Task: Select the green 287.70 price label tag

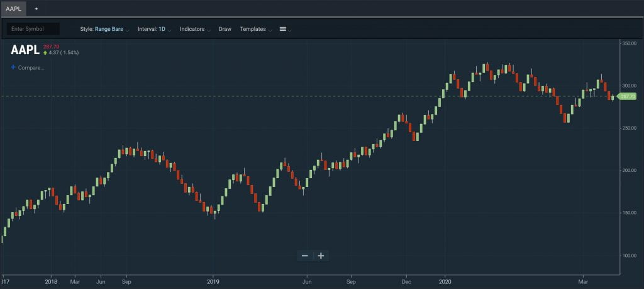Action: point(627,96)
